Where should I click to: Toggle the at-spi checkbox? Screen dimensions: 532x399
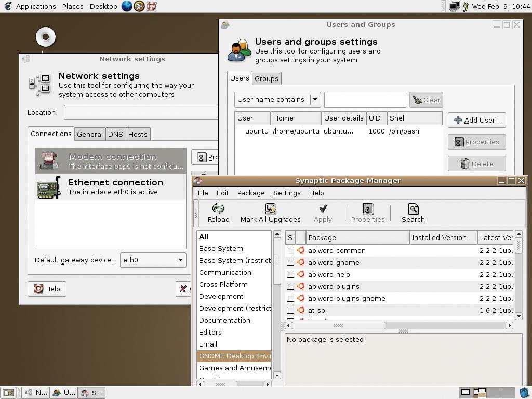(290, 310)
